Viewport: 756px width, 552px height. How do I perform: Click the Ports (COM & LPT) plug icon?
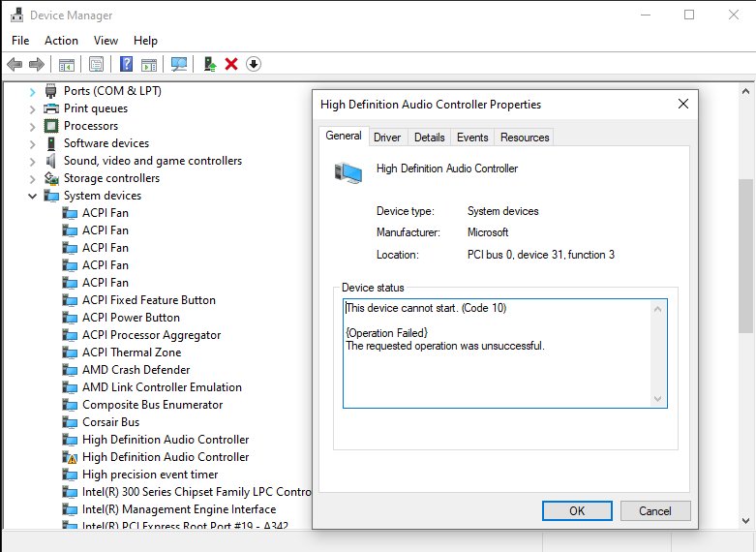pos(50,91)
